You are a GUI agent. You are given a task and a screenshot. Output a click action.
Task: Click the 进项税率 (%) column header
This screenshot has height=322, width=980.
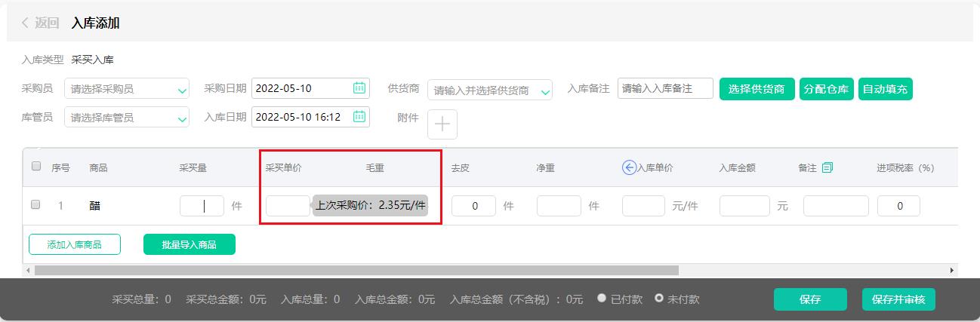[x=905, y=167]
